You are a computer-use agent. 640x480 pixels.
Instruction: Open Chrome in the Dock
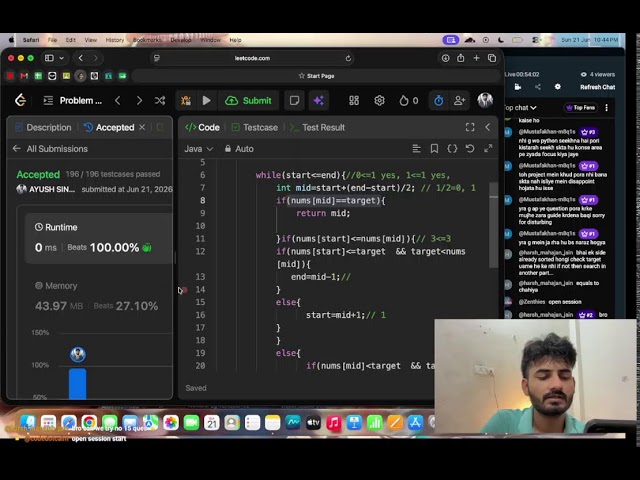tap(89, 423)
